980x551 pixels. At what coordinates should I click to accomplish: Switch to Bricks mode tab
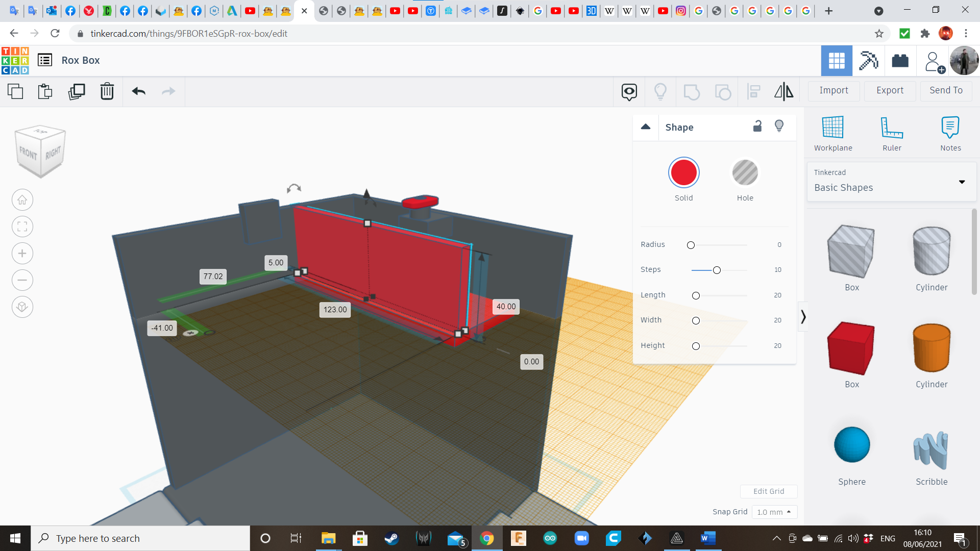tap(900, 61)
